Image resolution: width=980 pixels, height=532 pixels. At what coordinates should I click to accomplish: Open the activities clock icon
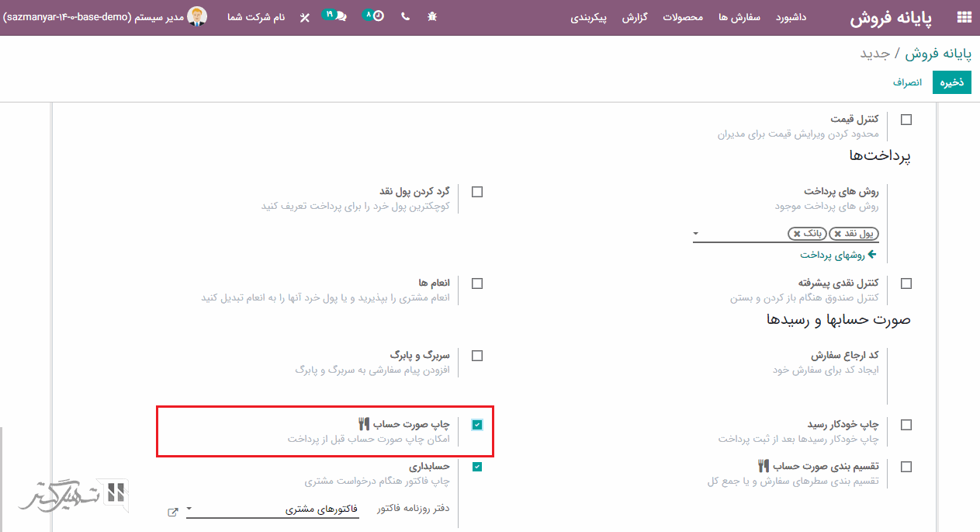[378, 16]
